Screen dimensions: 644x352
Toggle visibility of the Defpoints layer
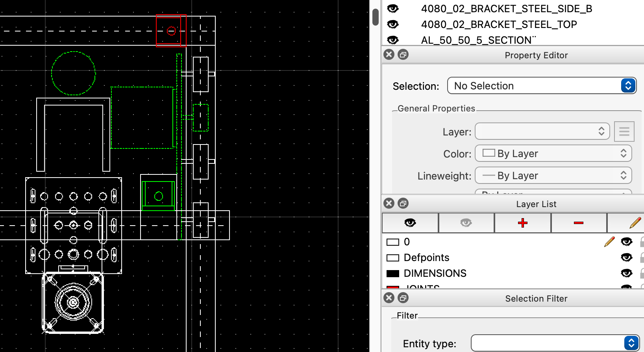(626, 258)
